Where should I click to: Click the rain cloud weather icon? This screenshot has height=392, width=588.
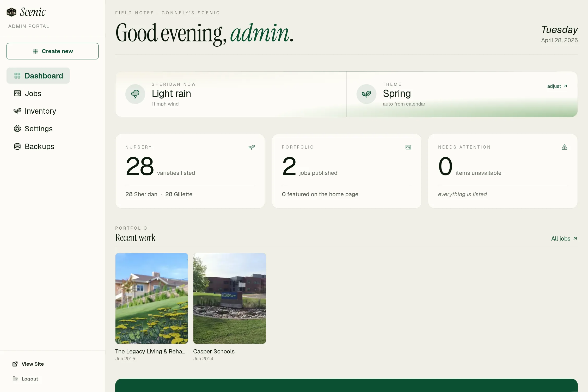coord(135,94)
